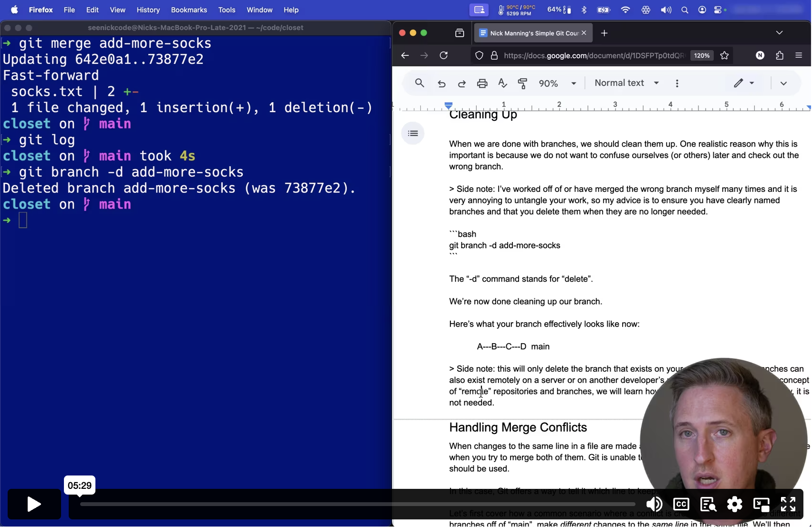Close the Nick Manning's Git Course tab

pos(584,33)
